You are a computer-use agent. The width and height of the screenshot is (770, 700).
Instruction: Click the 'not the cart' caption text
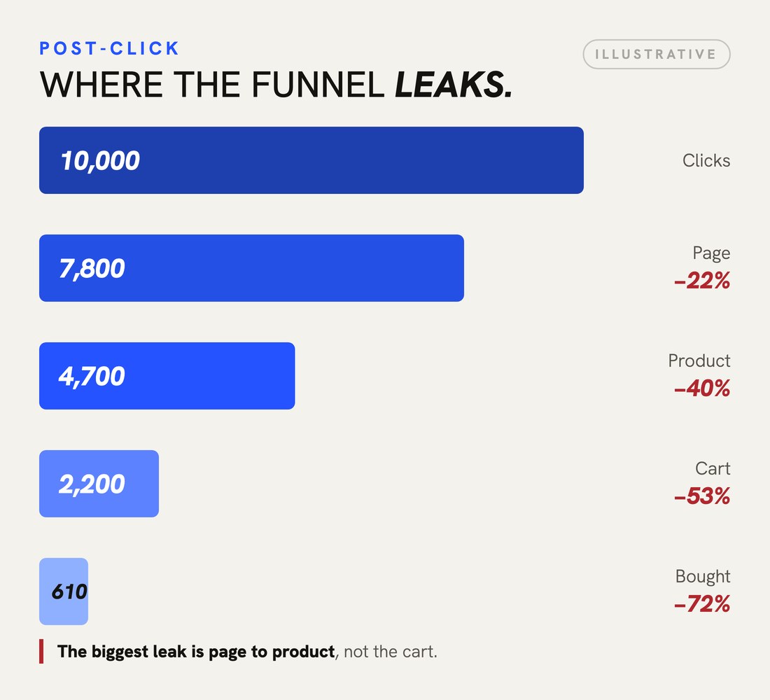coord(391,652)
